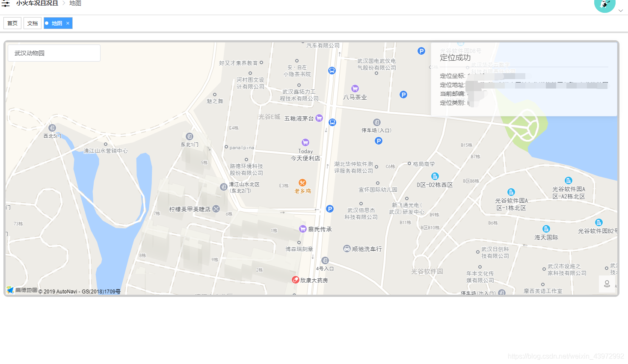Image resolution: width=628 pixels, height=364 pixels.
Task: Click the 清江山水营销中心 label
Action: pyautogui.click(x=106, y=151)
